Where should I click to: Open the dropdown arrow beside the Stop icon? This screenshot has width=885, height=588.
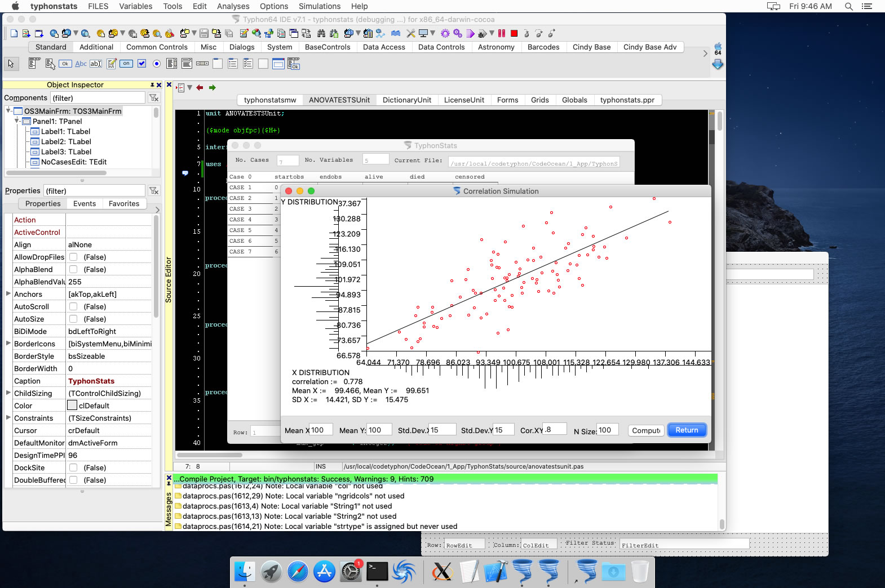(x=492, y=33)
